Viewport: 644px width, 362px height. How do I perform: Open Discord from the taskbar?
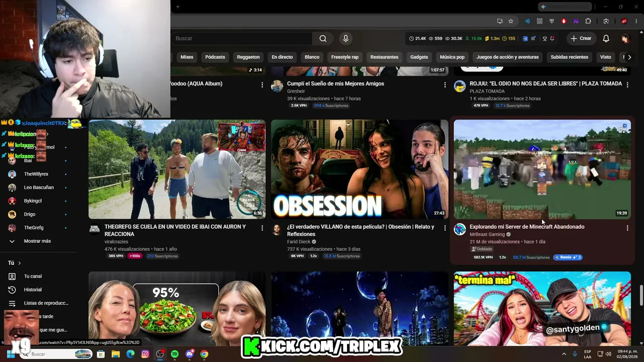tap(189, 354)
